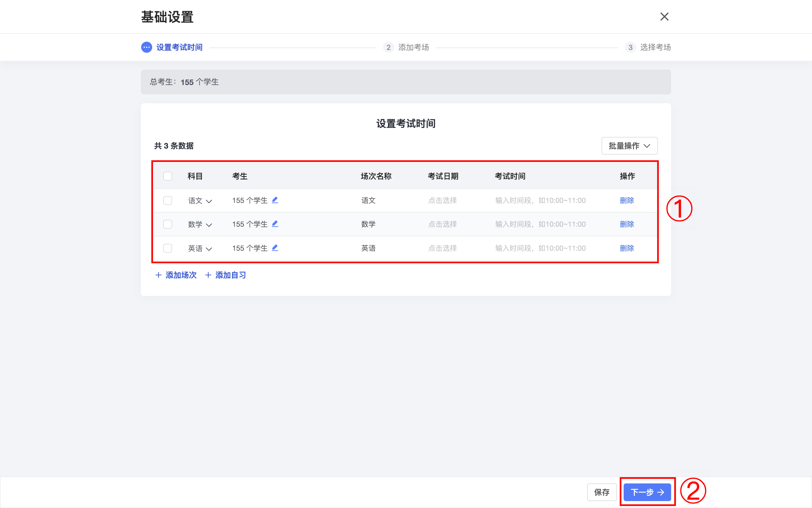The image size is (812, 508).
Task: Go to the 设置考试时间 step tab
Action: tap(179, 47)
